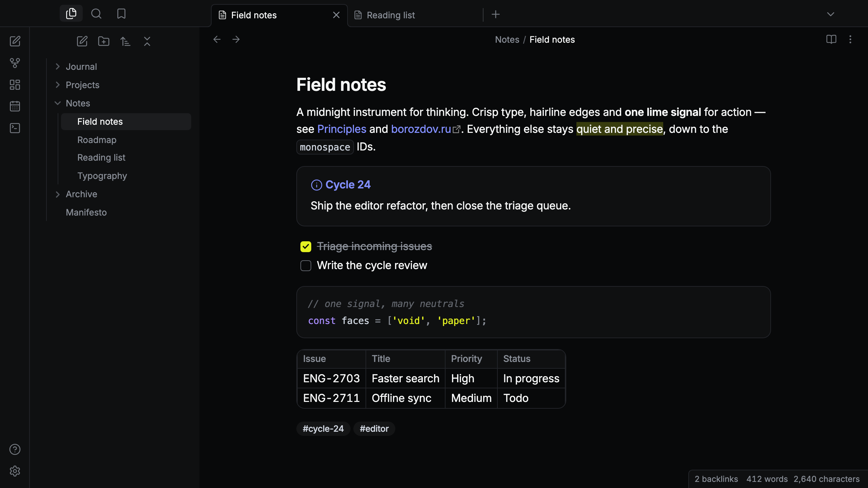
Task: Click the High priority cell
Action: [x=471, y=378]
